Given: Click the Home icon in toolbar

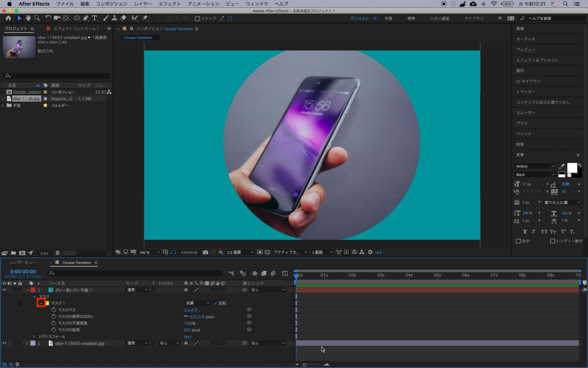Looking at the screenshot, I should (x=8, y=18).
